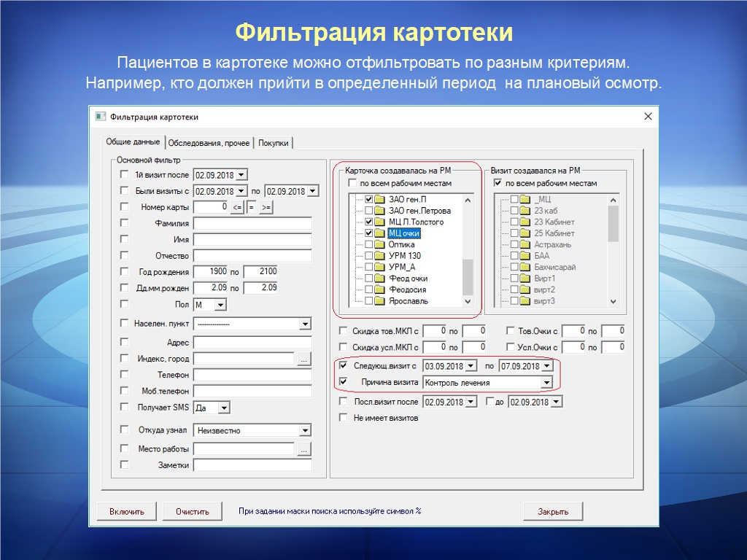The image size is (747, 560).
Task: Uncheck the "Причина визита" checkbox
Action: coord(344,382)
